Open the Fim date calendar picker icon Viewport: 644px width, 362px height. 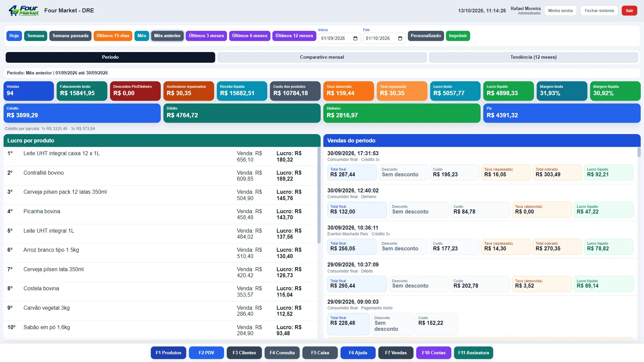coord(400,39)
